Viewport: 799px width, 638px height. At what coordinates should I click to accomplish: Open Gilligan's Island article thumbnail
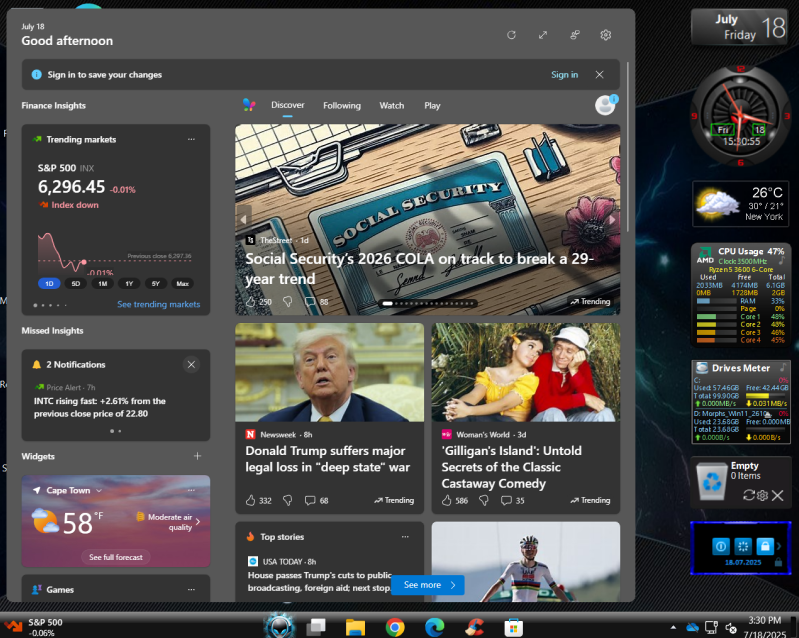(526, 373)
